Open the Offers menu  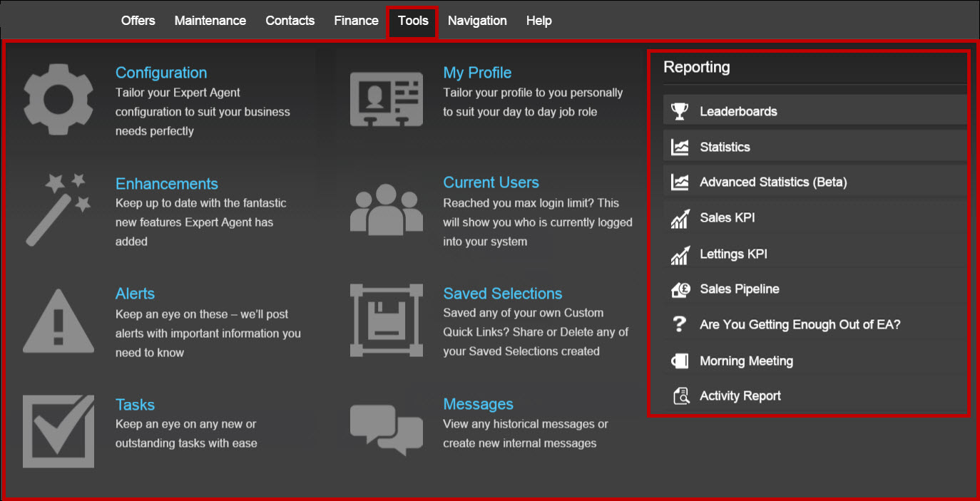[138, 21]
